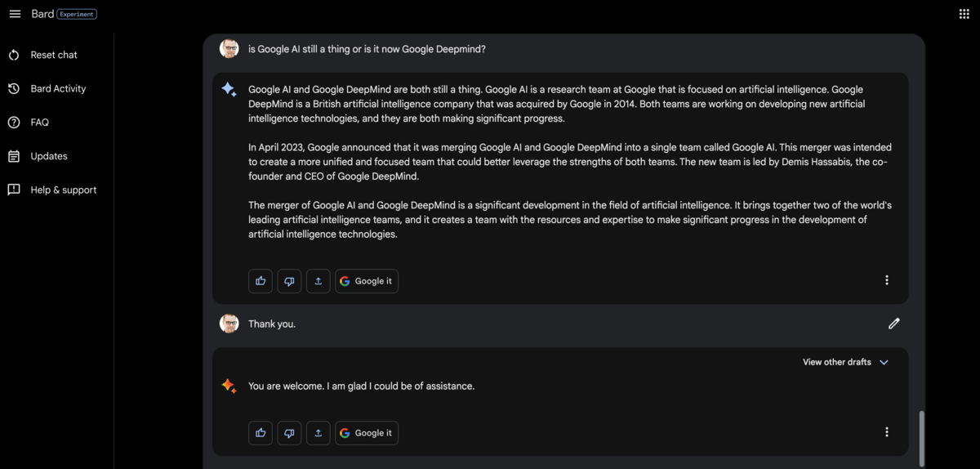Viewport: 980px width, 469px height.
Task: Share the DeepMind merger response
Action: 318,281
